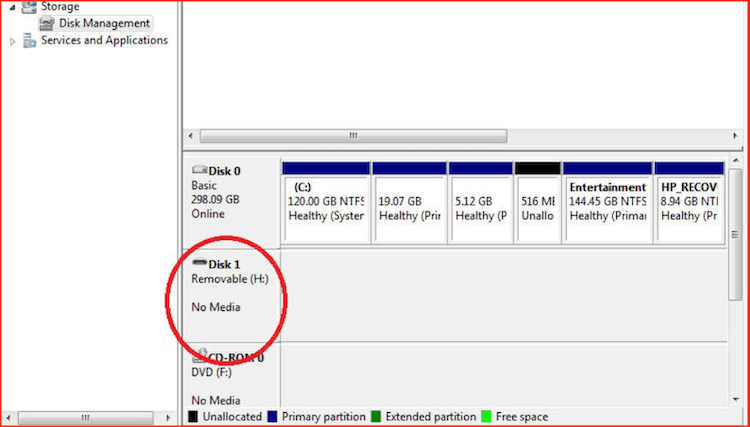Viewport: 750px width, 427px height.
Task: Select the Disk 0 Basic label
Action: click(204, 186)
